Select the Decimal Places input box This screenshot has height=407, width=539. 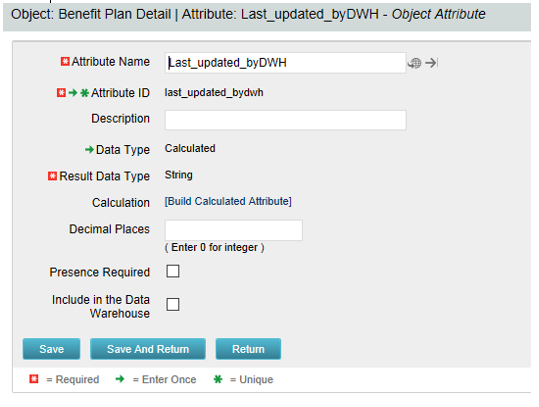[x=234, y=230]
